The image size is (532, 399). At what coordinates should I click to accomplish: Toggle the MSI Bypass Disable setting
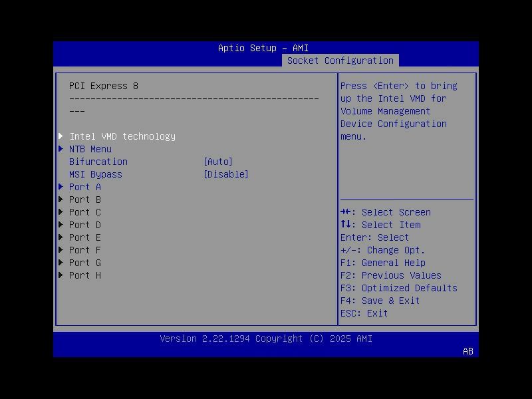225,174
